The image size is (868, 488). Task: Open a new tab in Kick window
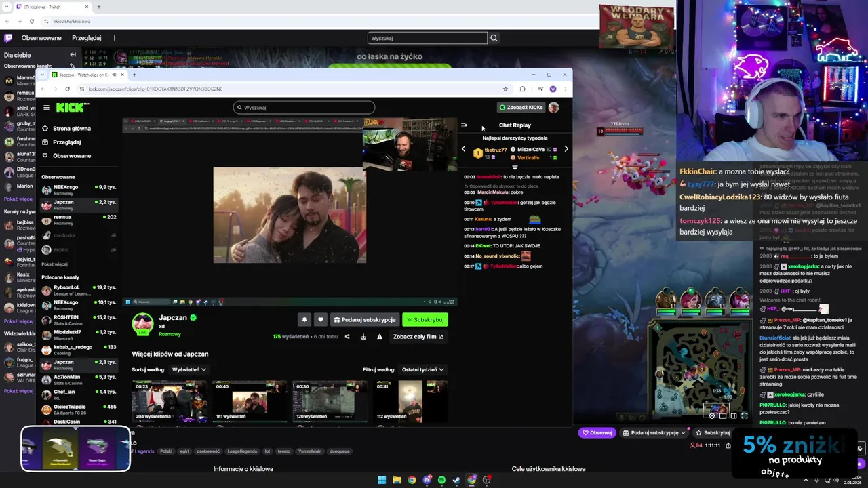[x=134, y=75]
